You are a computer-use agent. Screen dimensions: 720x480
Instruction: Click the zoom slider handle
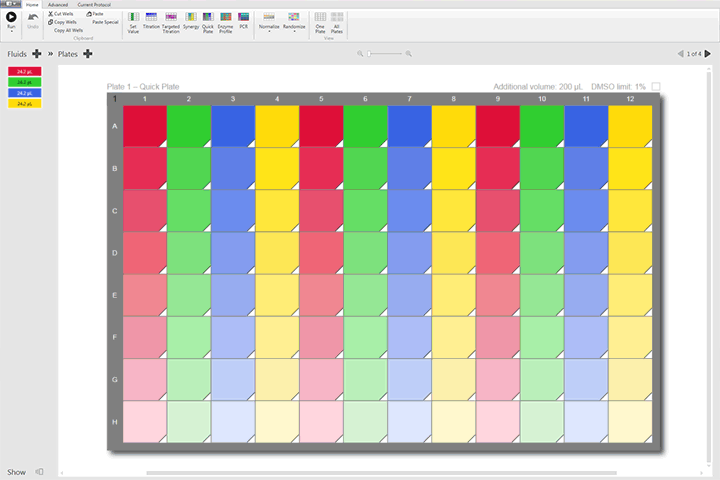pyautogui.click(x=368, y=53)
